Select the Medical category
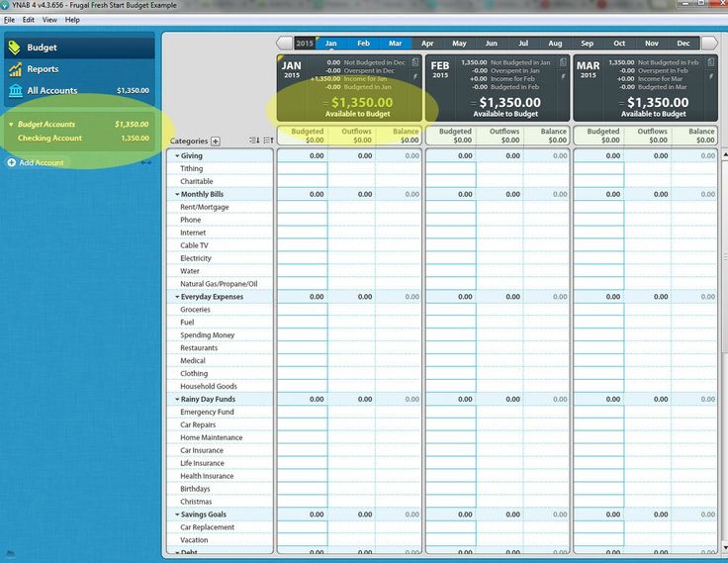Viewport: 728px width, 563px height. click(193, 361)
